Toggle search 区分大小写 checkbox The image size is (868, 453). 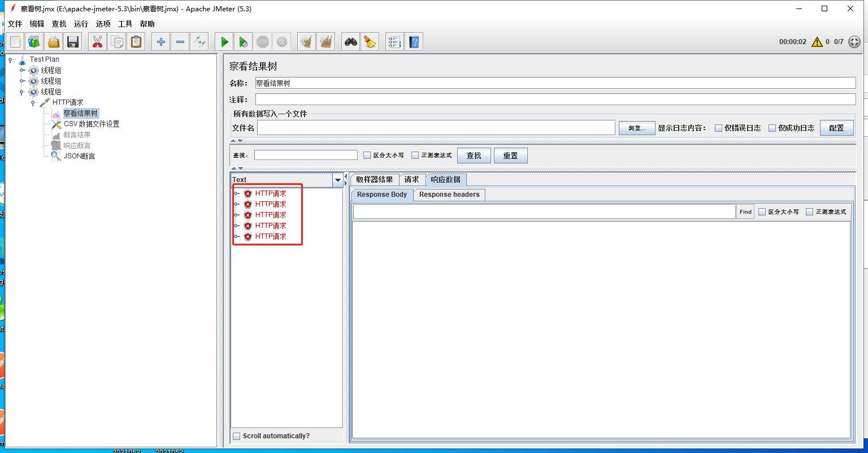[x=367, y=155]
